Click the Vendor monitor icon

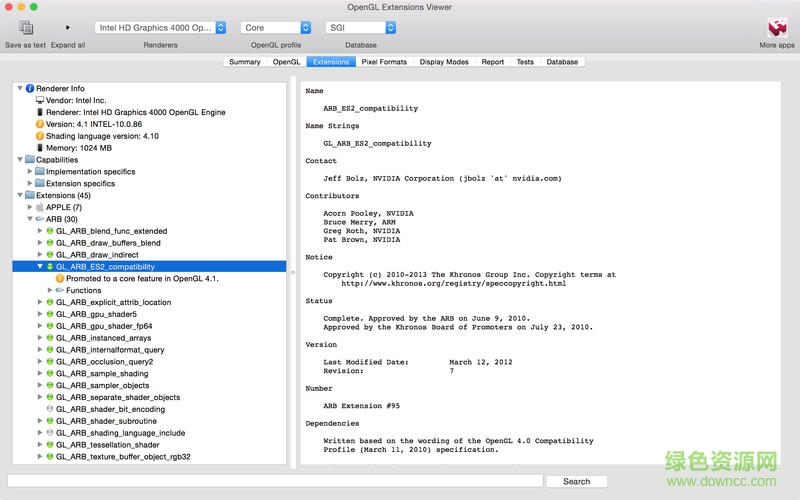point(40,100)
